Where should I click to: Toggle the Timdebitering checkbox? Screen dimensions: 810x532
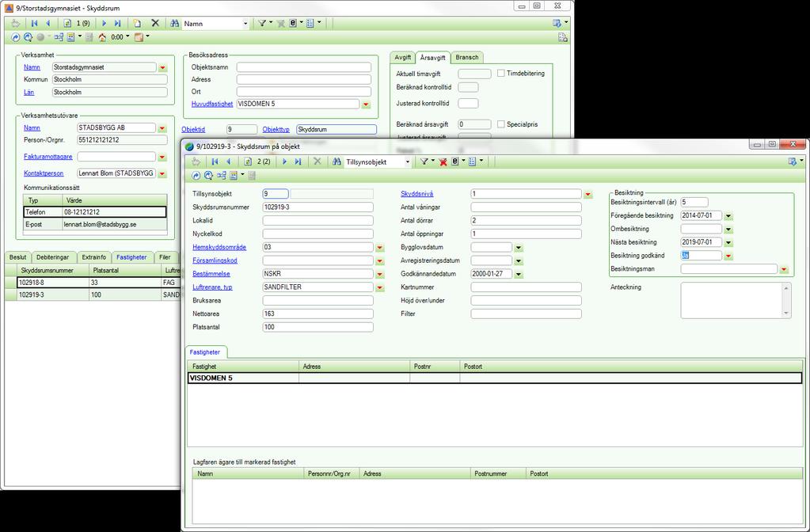click(500, 74)
